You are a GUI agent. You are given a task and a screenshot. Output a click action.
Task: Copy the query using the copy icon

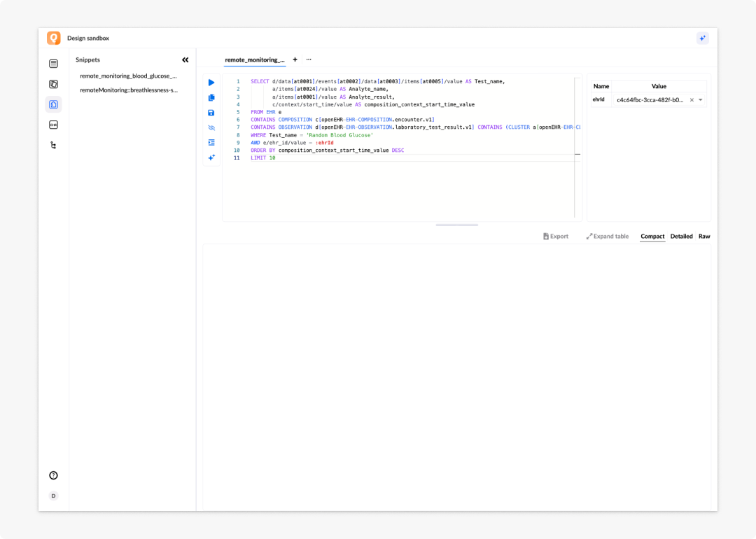coord(211,97)
